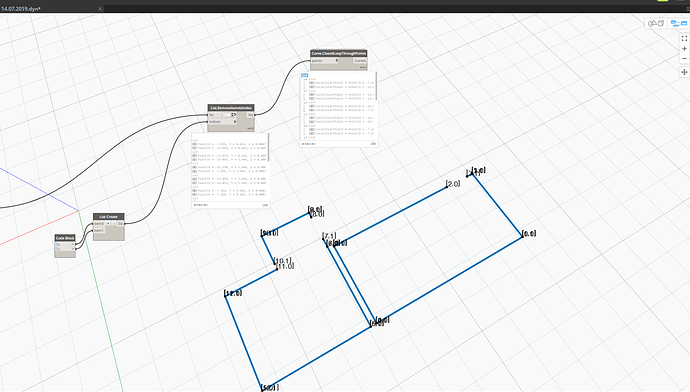Click the points input port

coord(325,61)
